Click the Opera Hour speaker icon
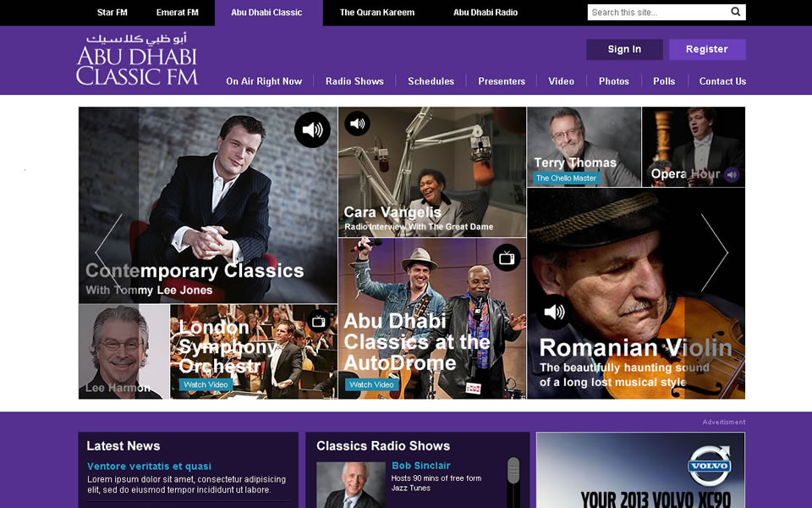This screenshot has width=812, height=508. 732,174
